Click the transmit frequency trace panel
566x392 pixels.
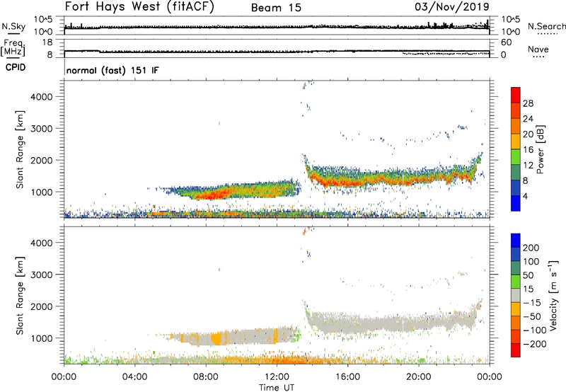click(x=277, y=47)
